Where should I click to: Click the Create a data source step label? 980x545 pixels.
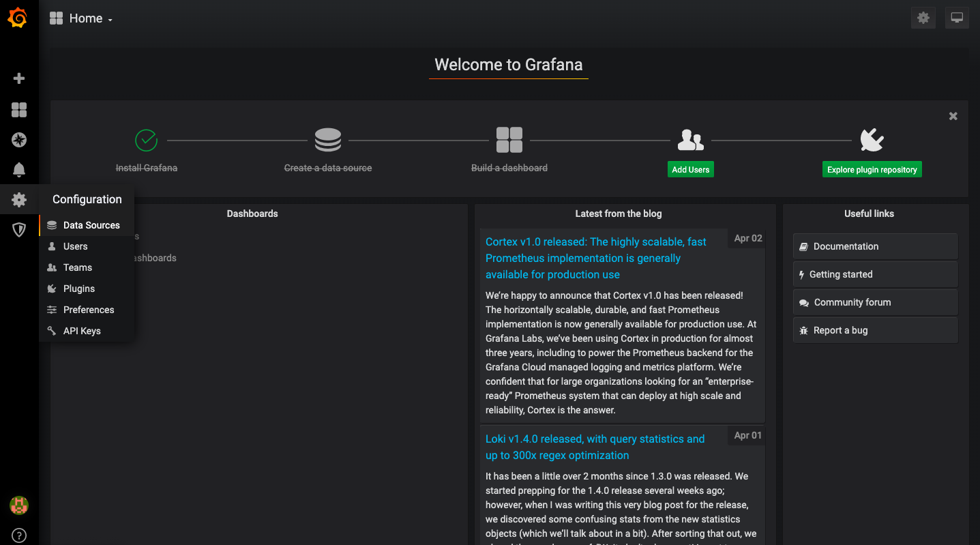(x=328, y=168)
